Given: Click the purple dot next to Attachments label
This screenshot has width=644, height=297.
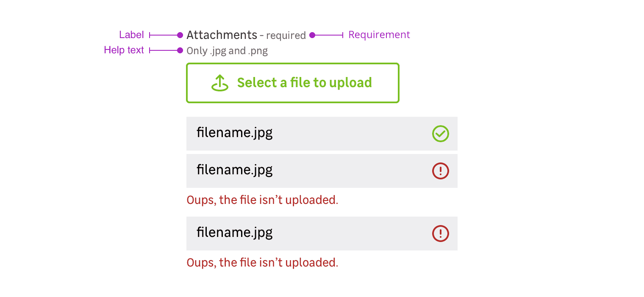Looking at the screenshot, I should pyautogui.click(x=180, y=35).
